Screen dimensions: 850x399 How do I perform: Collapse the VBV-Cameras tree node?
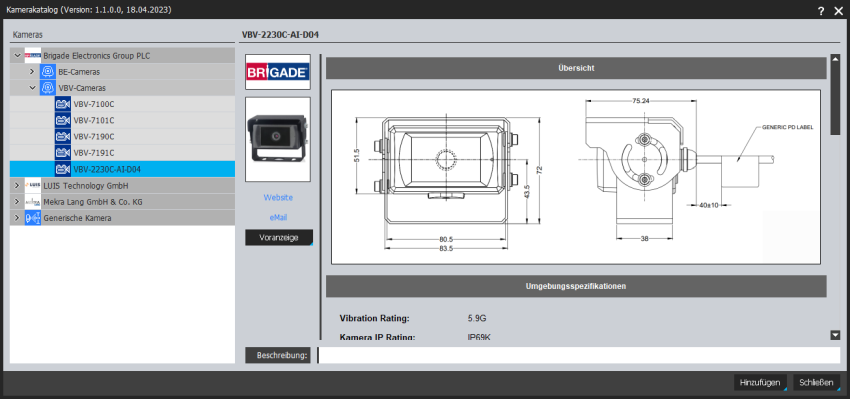[x=33, y=88]
